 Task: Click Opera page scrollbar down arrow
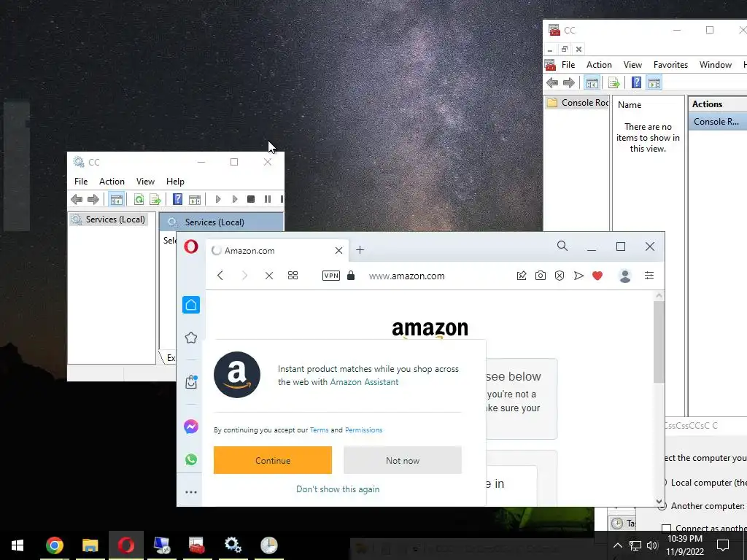pyautogui.click(x=659, y=501)
